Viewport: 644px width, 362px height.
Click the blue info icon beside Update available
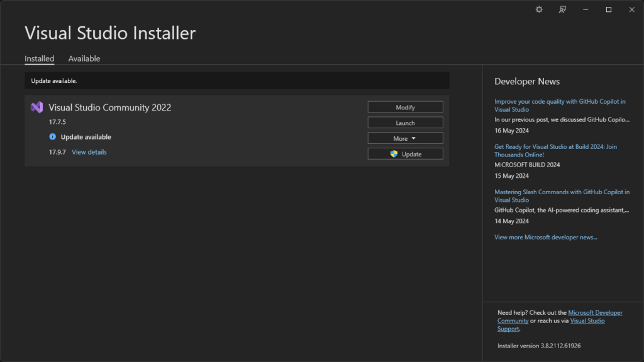tap(53, 136)
